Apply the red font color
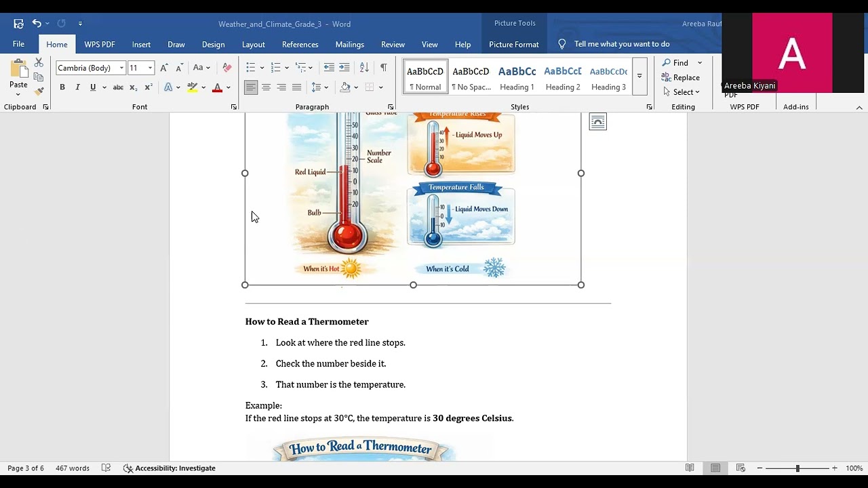This screenshot has width=868, height=488. pyautogui.click(x=217, y=87)
